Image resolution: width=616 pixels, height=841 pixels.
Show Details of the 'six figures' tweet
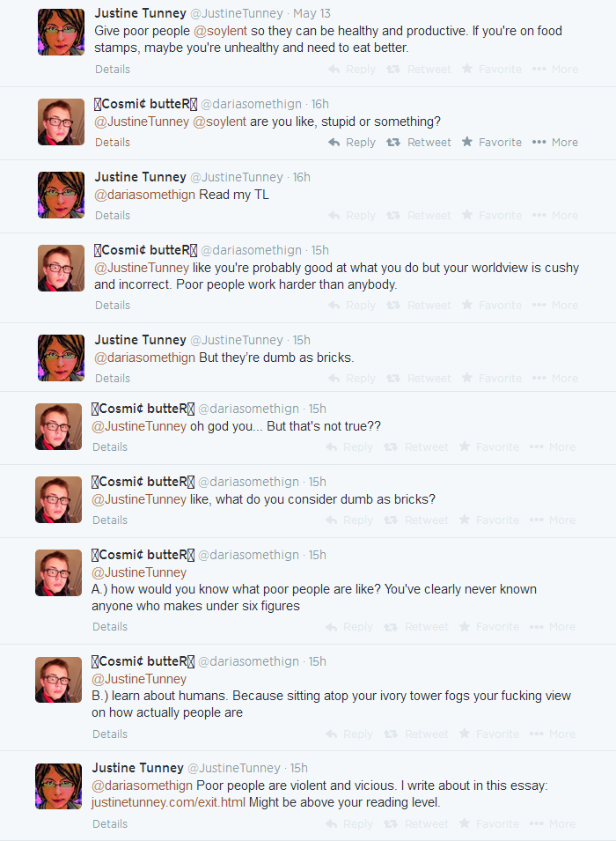tap(110, 626)
